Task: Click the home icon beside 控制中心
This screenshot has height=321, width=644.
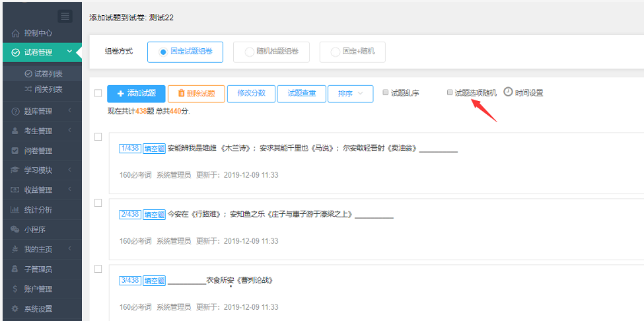Action: pos(15,33)
